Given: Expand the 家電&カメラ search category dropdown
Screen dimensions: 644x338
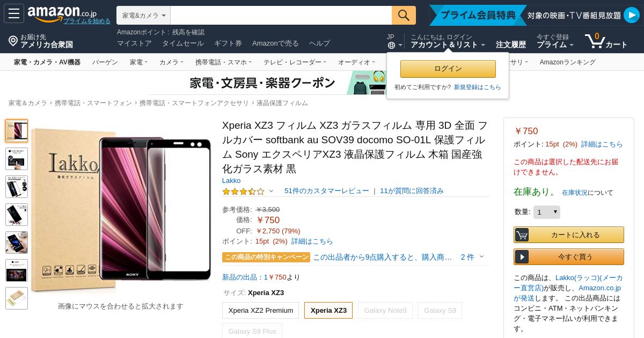Looking at the screenshot, I should click(x=143, y=16).
